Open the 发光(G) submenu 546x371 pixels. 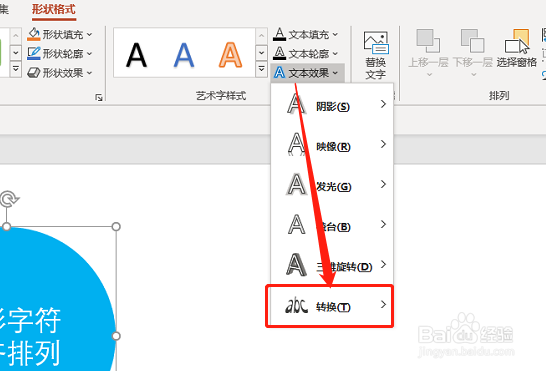332,185
